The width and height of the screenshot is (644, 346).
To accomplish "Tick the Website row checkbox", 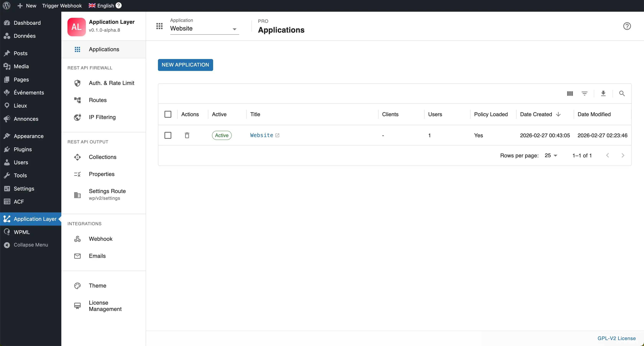I will pyautogui.click(x=168, y=135).
